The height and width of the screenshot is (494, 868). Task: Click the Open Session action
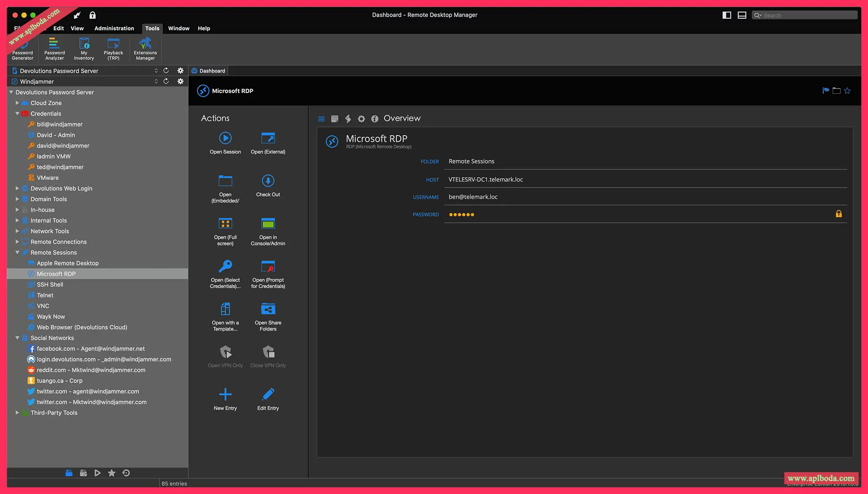(225, 143)
